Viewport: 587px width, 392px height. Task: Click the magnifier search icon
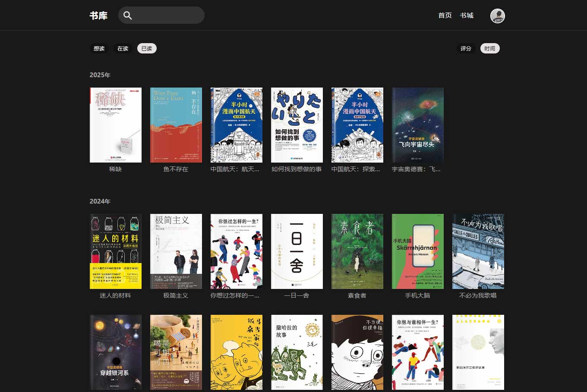127,16
